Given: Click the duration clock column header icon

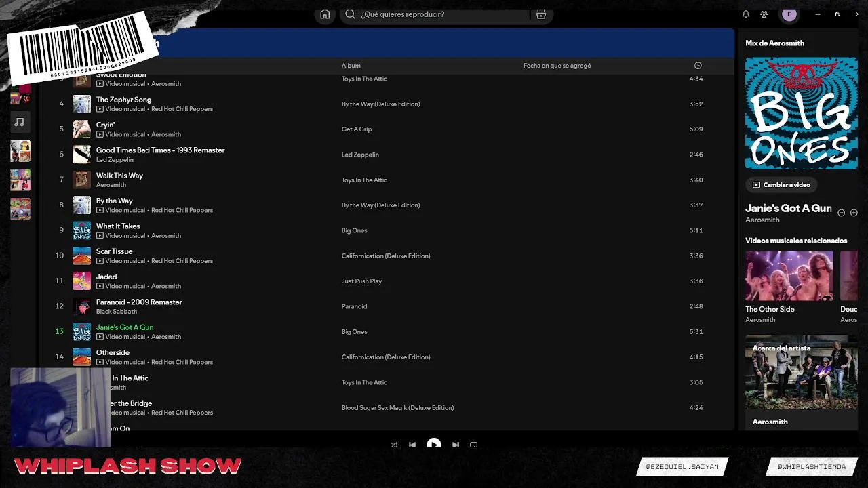Looking at the screenshot, I should (698, 66).
